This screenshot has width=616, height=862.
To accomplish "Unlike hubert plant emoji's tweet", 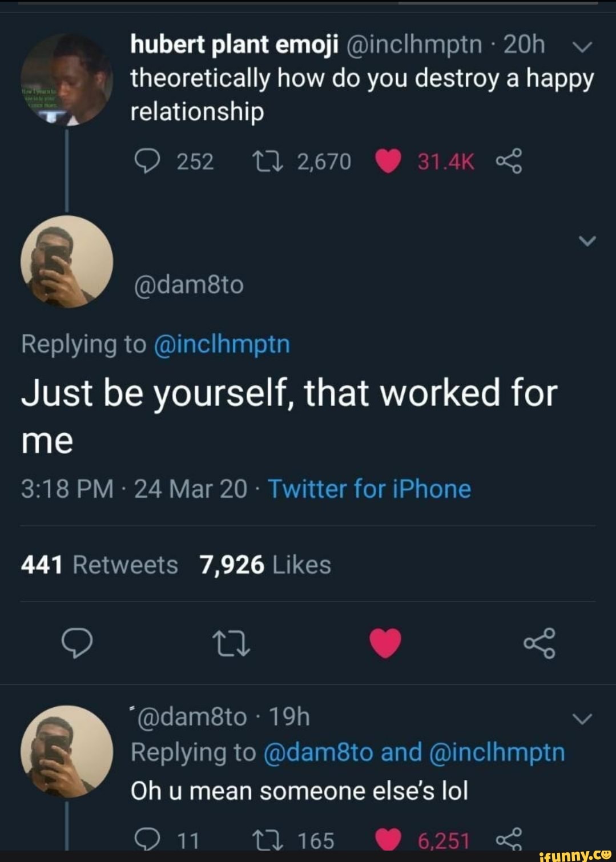I will (x=388, y=162).
